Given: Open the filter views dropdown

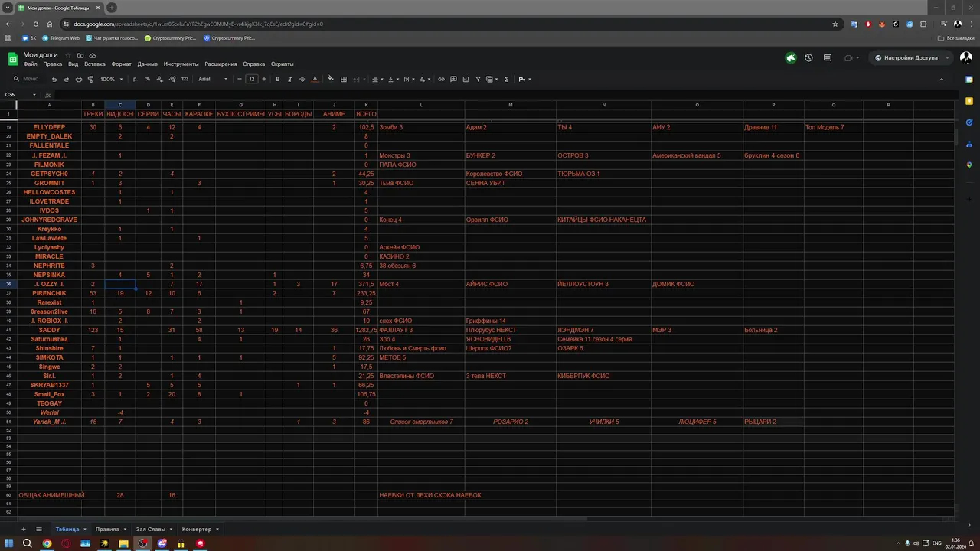Looking at the screenshot, I should click(492, 79).
